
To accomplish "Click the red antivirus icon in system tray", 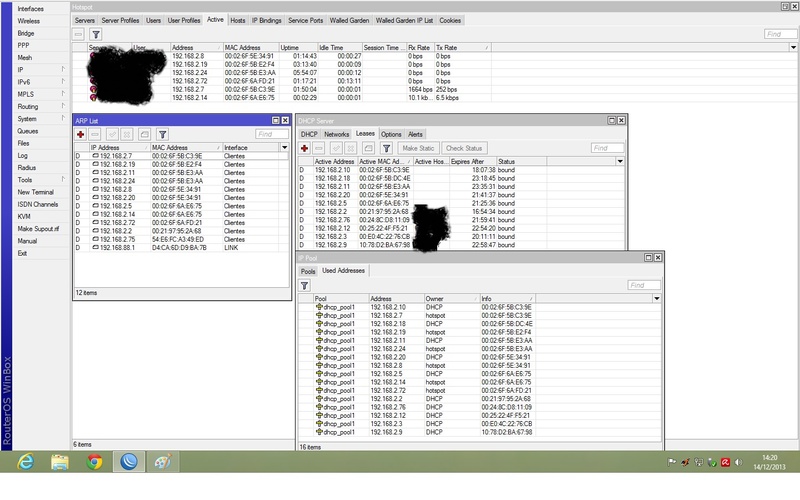I will [x=726, y=462].
